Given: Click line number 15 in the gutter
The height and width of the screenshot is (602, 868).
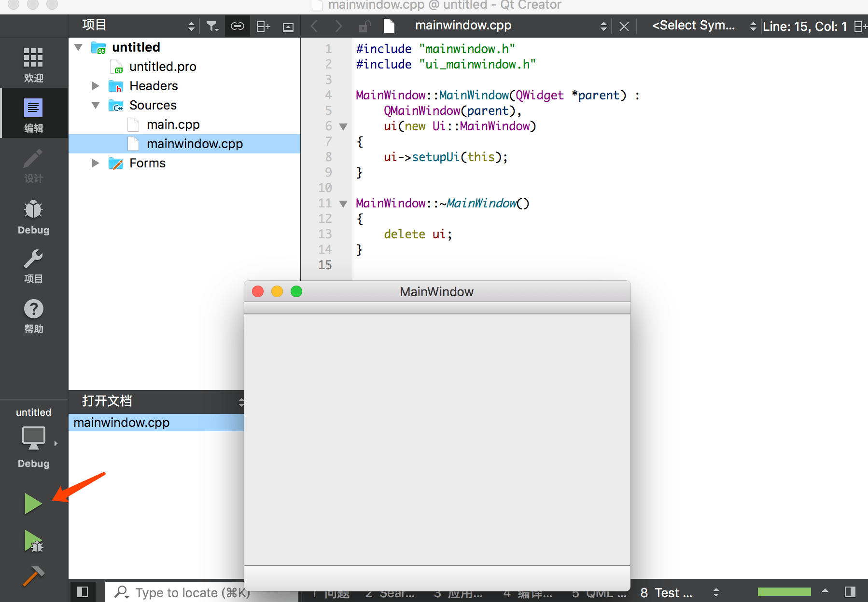Looking at the screenshot, I should pos(325,265).
